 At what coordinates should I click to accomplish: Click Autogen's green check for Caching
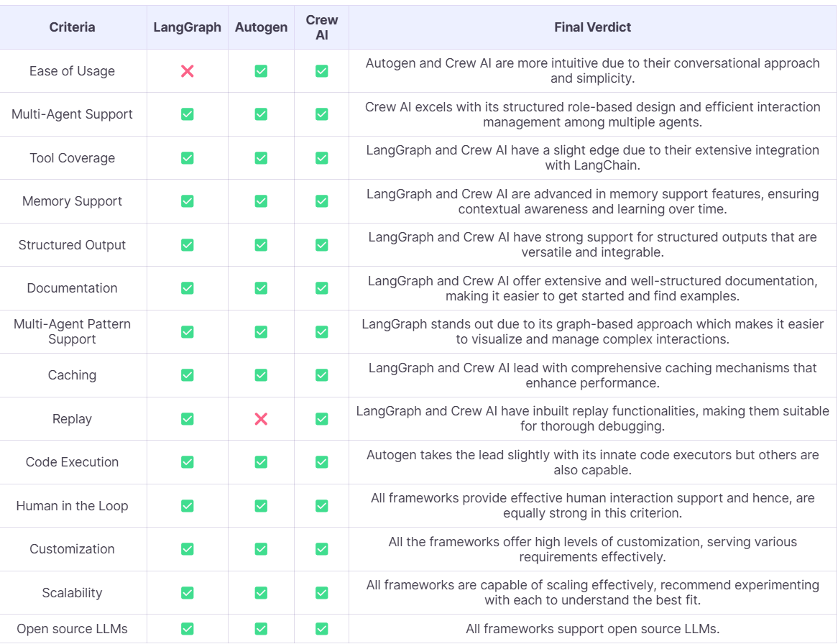point(261,375)
